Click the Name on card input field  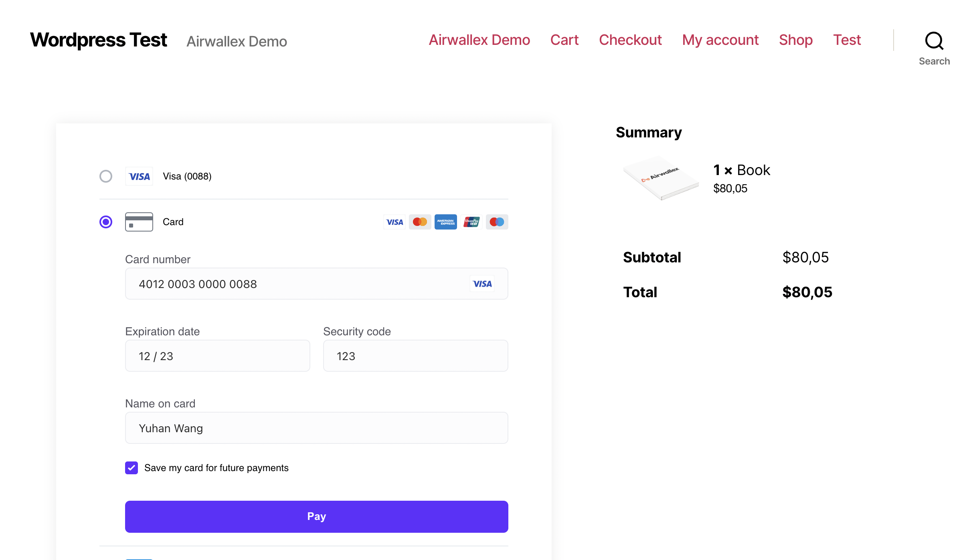281,428
